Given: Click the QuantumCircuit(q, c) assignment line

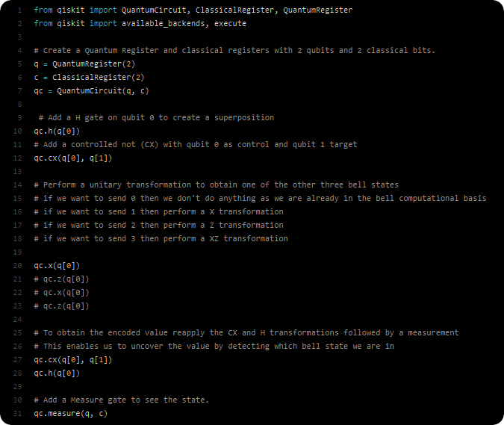Looking at the screenshot, I should point(91,91).
